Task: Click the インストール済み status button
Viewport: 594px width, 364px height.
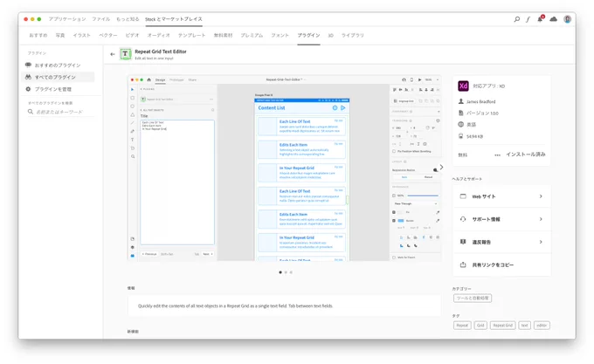Action: (x=526, y=155)
